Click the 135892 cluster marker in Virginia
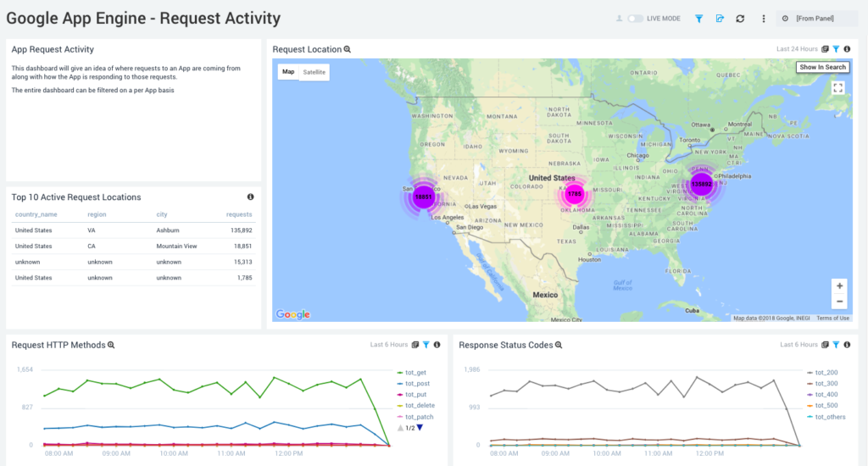This screenshot has width=868, height=466. tap(701, 184)
